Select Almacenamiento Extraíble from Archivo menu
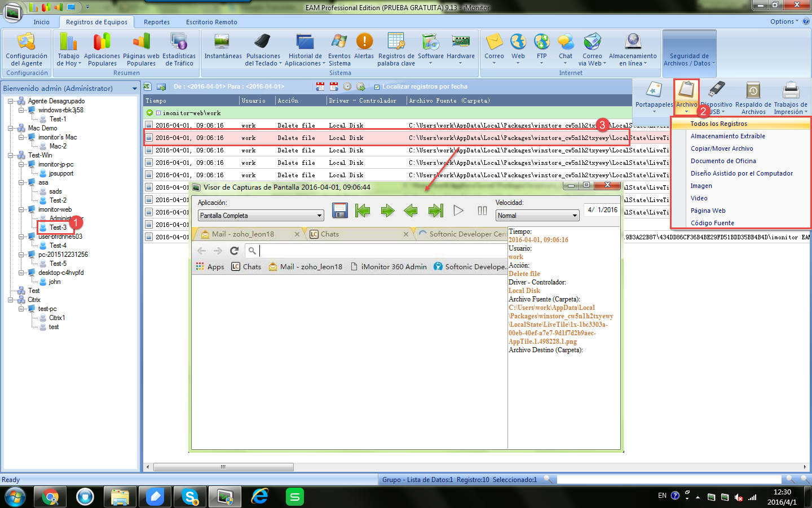The height and width of the screenshot is (508, 812). point(727,136)
